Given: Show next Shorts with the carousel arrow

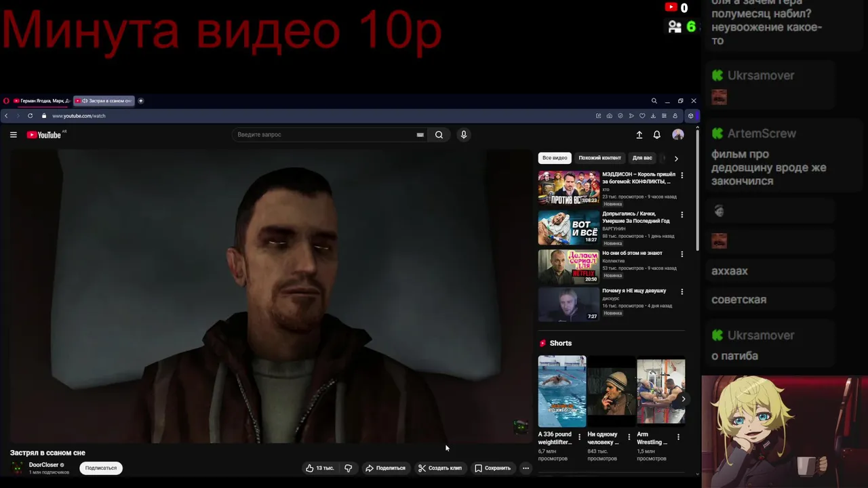Looking at the screenshot, I should (683, 399).
